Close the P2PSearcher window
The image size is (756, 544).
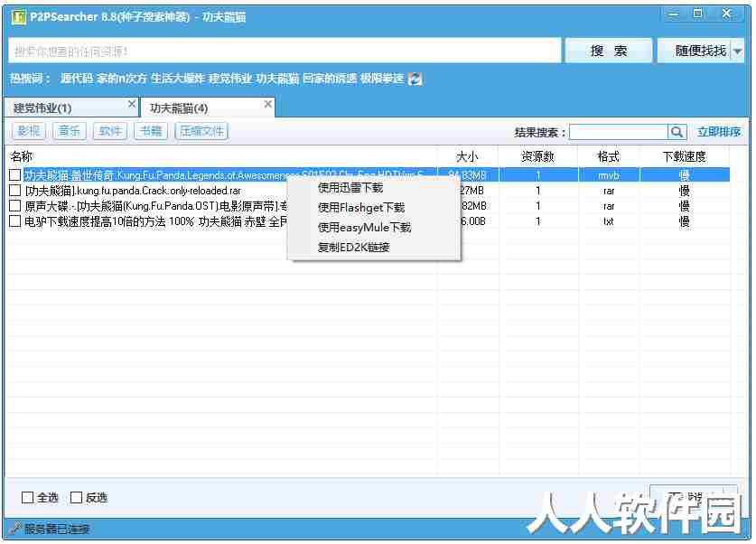tap(726, 14)
